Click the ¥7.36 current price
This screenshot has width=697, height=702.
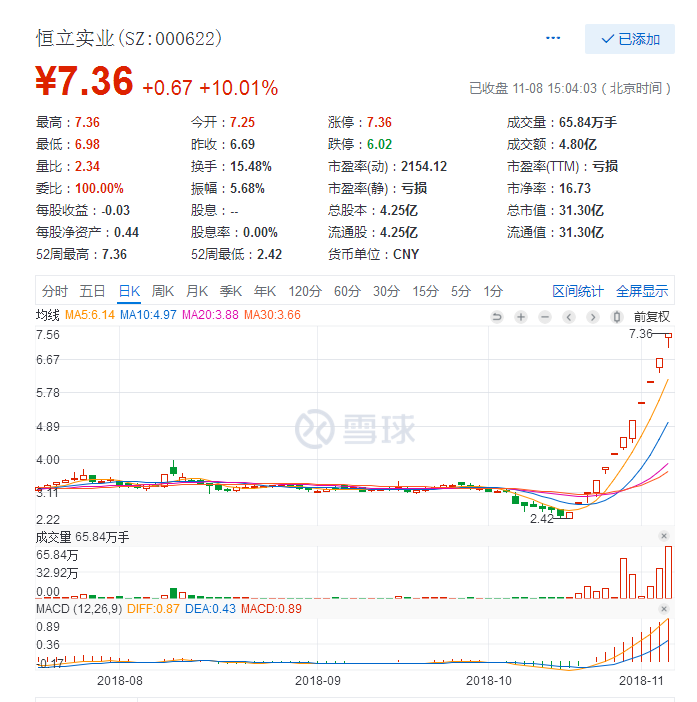point(85,81)
